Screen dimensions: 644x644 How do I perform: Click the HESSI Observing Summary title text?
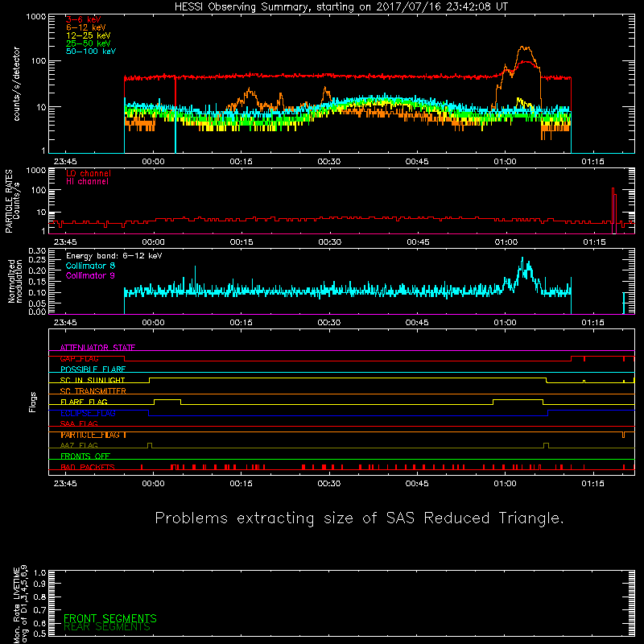(341, 7)
